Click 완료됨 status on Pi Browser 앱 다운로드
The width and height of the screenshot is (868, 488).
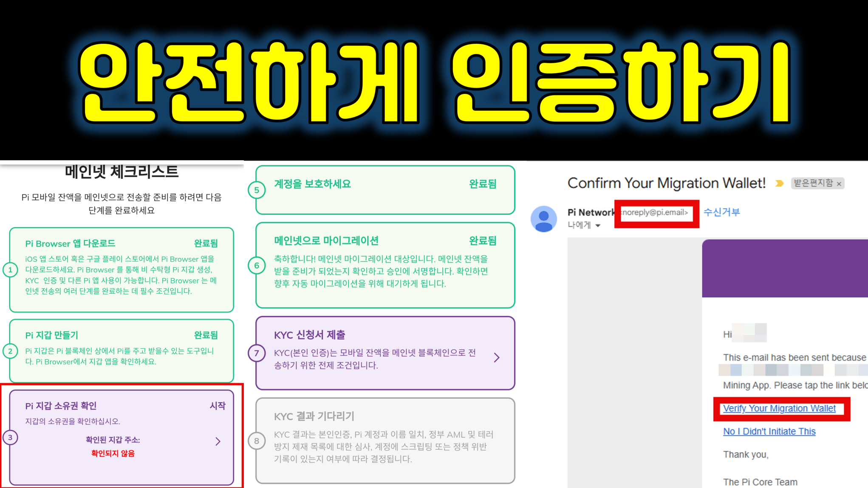click(x=206, y=243)
